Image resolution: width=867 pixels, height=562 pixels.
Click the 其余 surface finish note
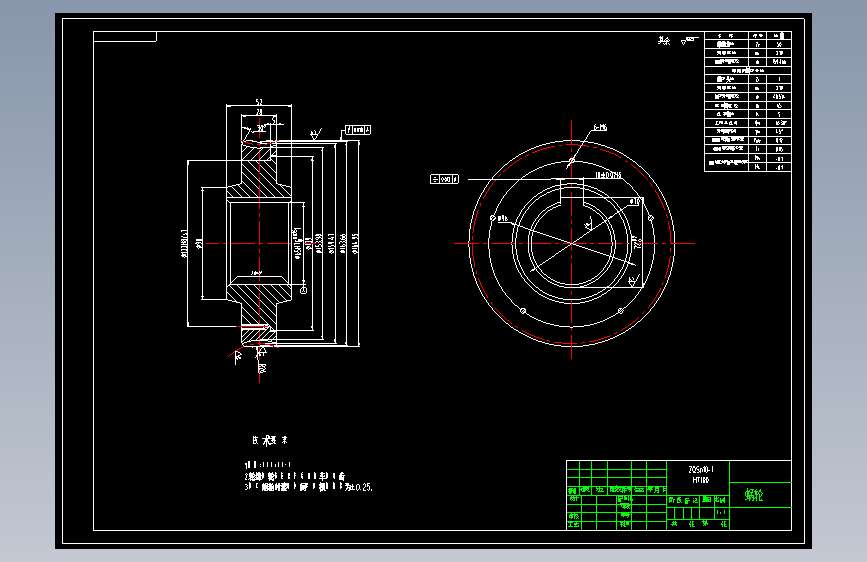pos(664,41)
